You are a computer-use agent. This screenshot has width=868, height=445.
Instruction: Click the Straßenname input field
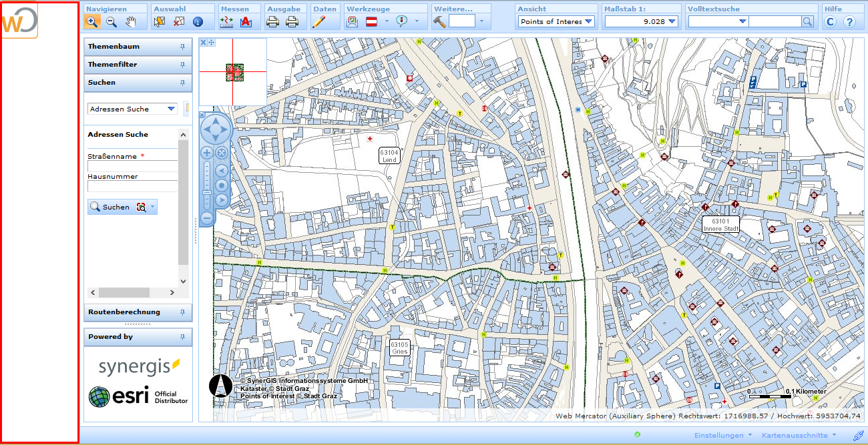coord(132,166)
